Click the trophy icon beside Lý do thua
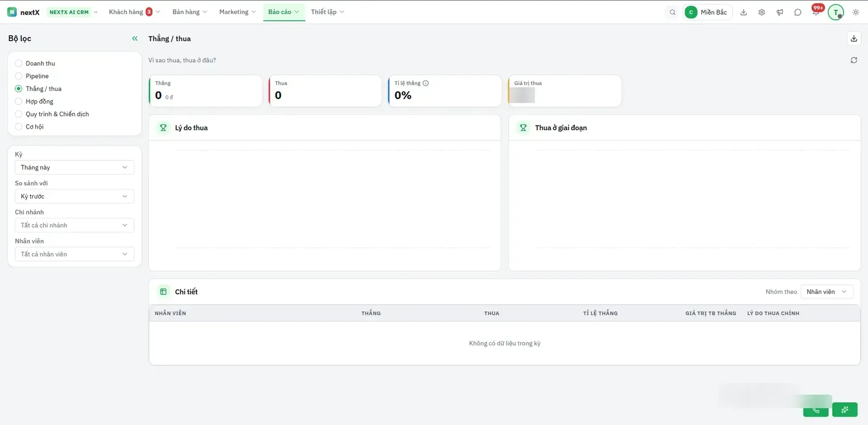Viewport: 868px width, 425px height. click(x=163, y=128)
